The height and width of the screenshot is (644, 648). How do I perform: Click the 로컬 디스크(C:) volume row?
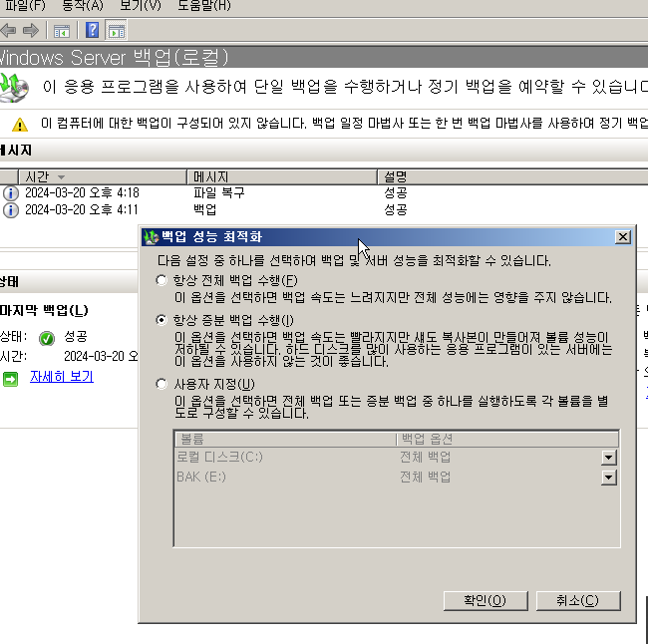coord(219,458)
